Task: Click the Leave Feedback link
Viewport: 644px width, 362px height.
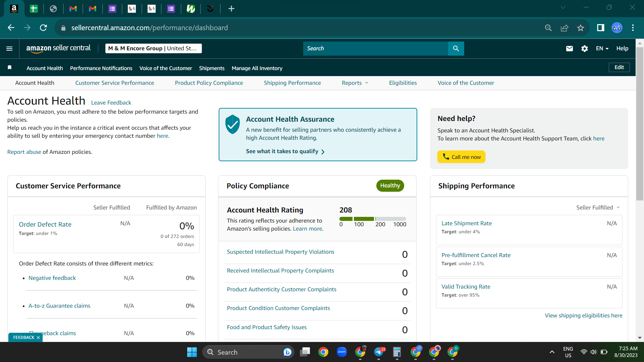Action: point(111,103)
